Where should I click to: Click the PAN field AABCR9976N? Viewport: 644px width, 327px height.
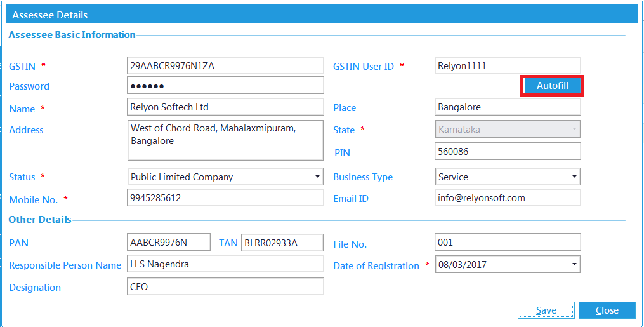[x=169, y=243]
